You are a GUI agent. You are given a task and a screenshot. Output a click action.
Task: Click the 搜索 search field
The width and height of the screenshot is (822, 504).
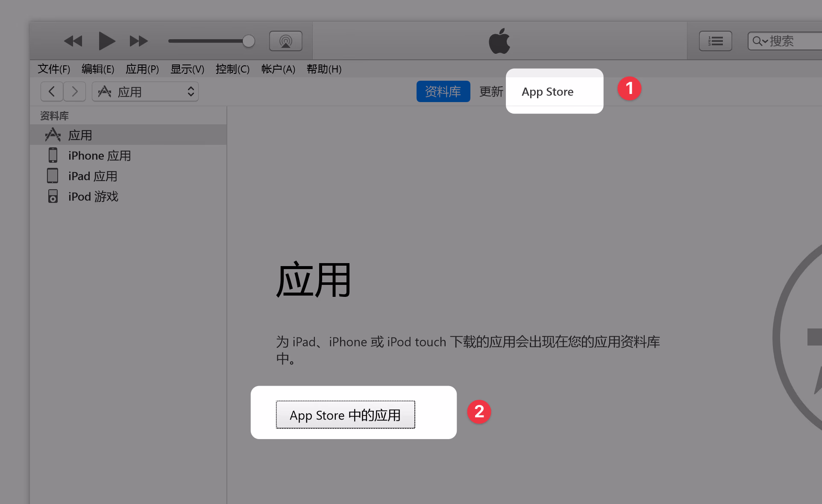(795, 41)
